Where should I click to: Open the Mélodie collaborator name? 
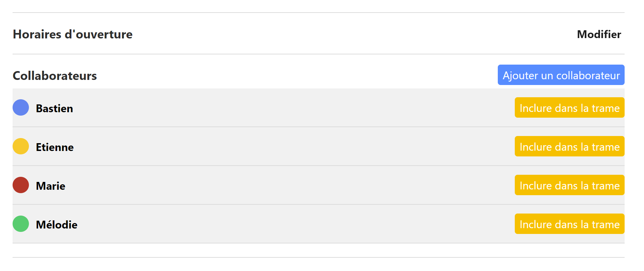pyautogui.click(x=57, y=225)
